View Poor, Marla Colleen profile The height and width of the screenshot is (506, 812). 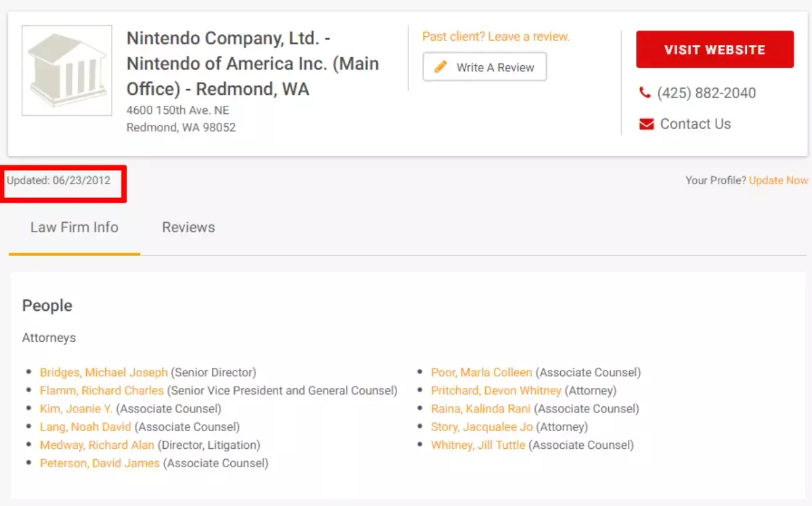click(481, 372)
